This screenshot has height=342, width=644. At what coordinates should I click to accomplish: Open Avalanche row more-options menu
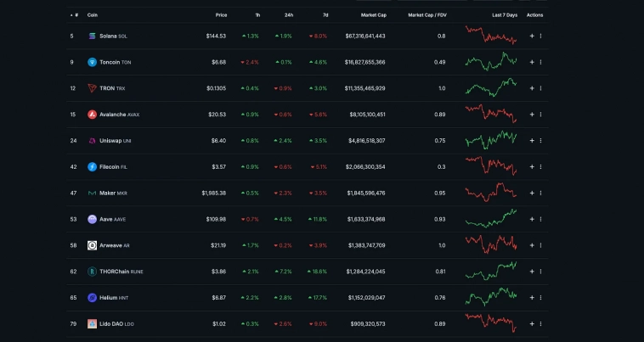pyautogui.click(x=540, y=115)
